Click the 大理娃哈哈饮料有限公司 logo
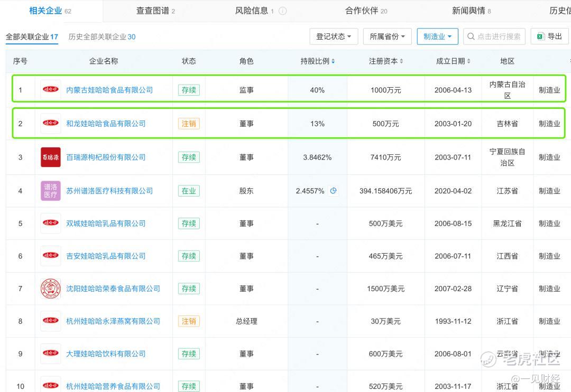This screenshot has height=392, width=571. [51, 353]
